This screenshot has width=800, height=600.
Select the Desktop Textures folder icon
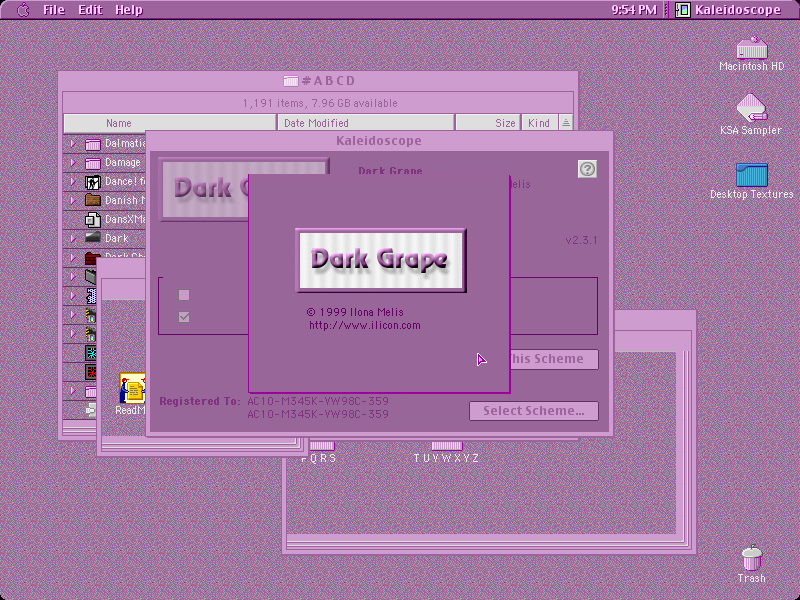click(752, 175)
